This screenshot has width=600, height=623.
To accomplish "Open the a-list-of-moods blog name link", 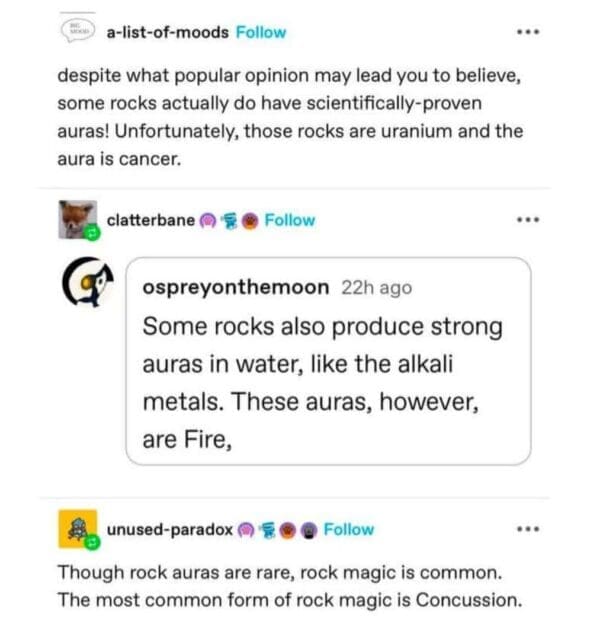I will point(167,32).
